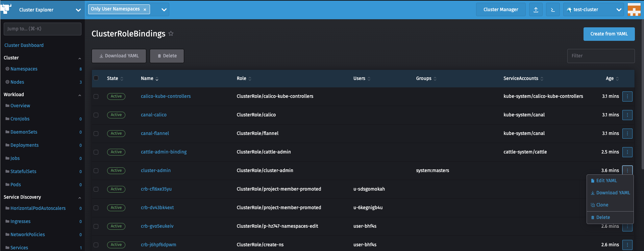Image resolution: width=644 pixels, height=251 pixels.
Task: Open the test-cluster selector dropdown
Action: (x=618, y=10)
